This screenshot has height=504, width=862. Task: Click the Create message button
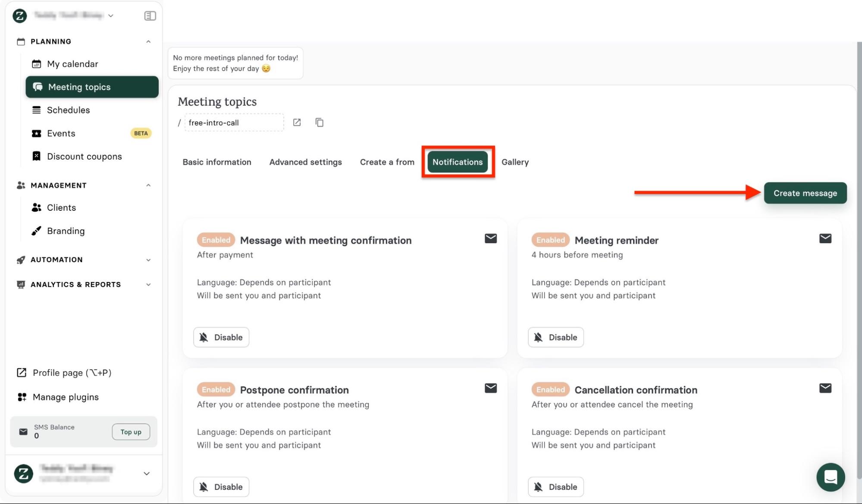click(805, 193)
